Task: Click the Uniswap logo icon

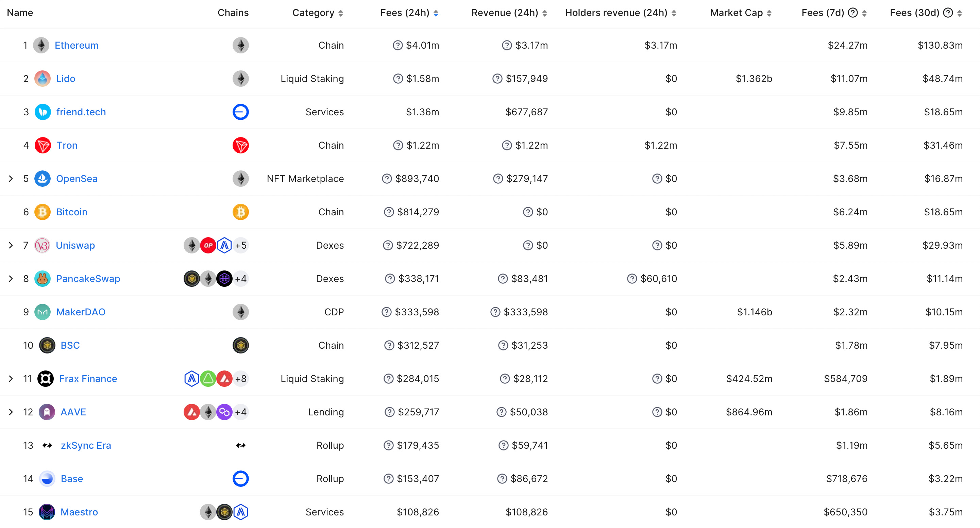Action: point(43,246)
